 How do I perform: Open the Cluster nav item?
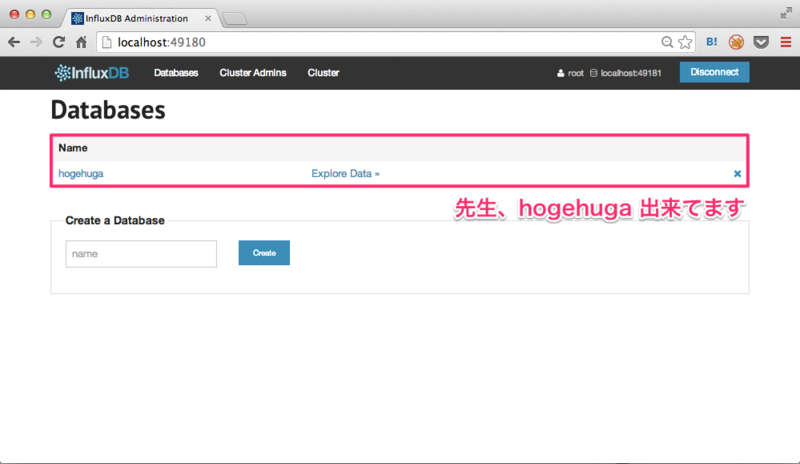pyautogui.click(x=323, y=73)
